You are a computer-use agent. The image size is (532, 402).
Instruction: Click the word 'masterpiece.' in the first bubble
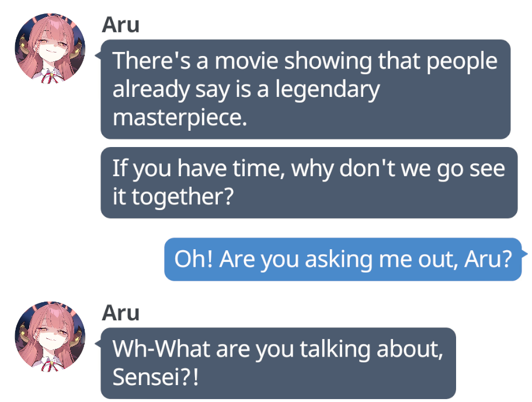pos(180,118)
